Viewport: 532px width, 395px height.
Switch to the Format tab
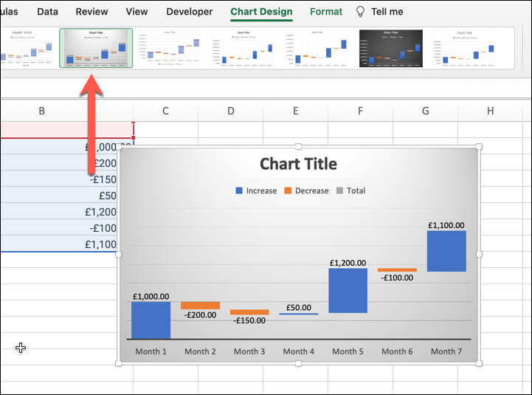326,12
